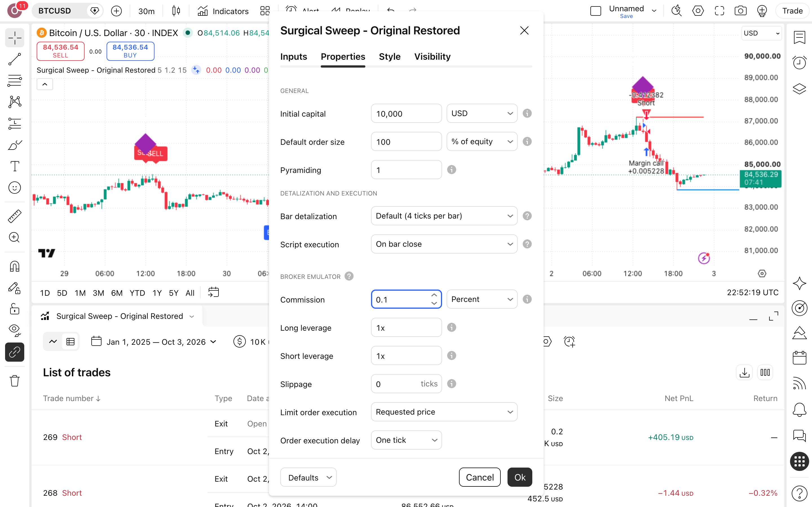This screenshot has width=812, height=507.
Task: Confirm settings with the Ok button
Action: pyautogui.click(x=520, y=477)
